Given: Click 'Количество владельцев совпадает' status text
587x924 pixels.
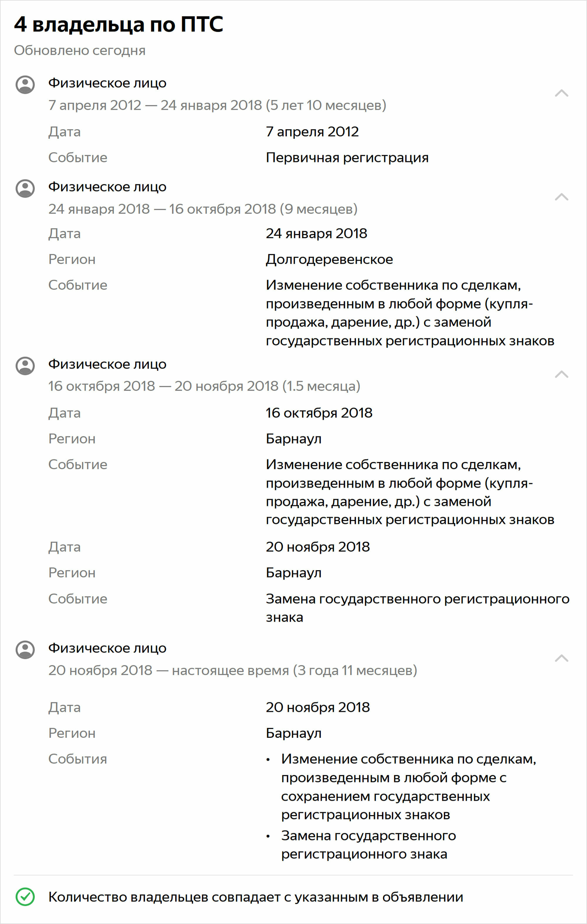Looking at the screenshot, I should (x=256, y=897).
